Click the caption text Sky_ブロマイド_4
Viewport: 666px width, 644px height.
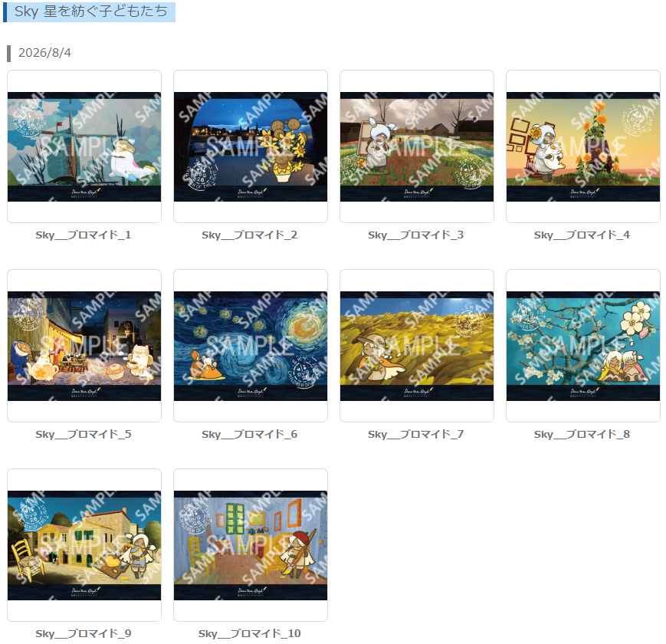(582, 235)
